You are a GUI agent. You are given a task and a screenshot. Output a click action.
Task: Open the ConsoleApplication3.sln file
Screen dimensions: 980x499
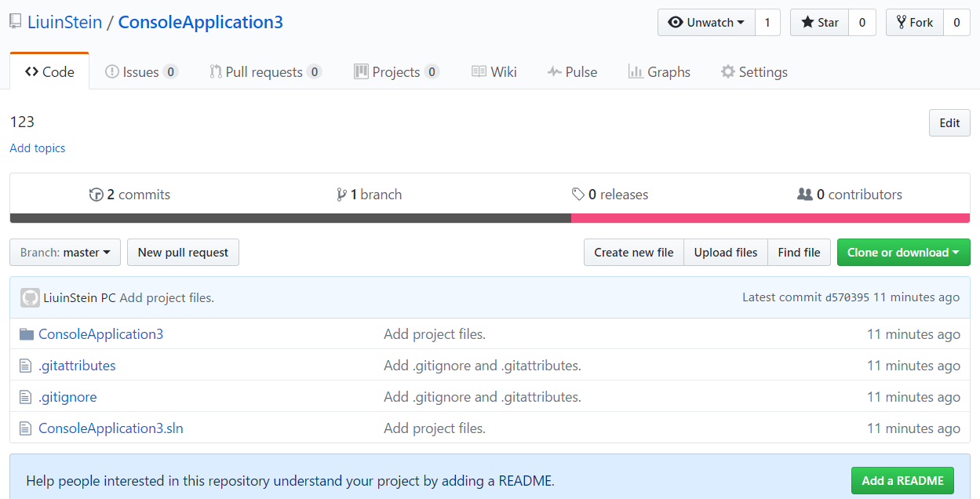tap(111, 428)
